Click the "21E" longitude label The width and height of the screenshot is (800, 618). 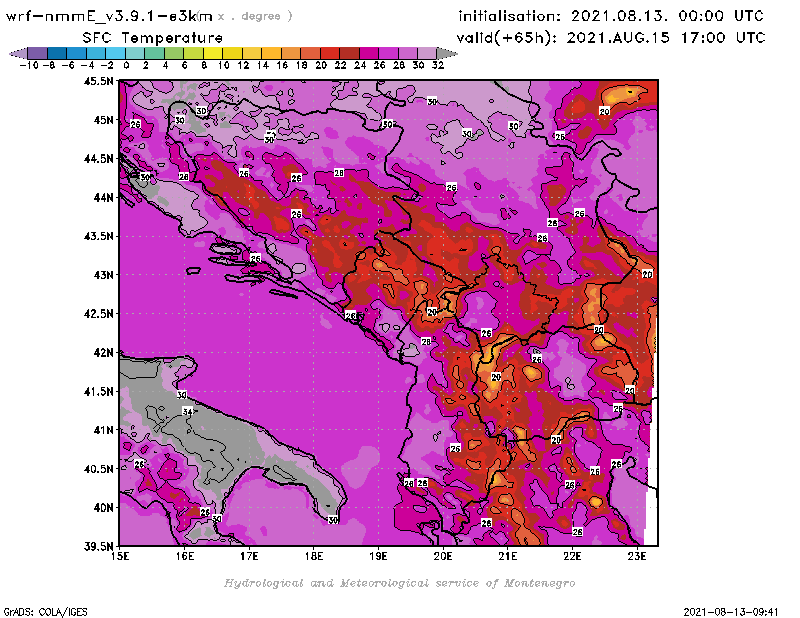click(x=508, y=556)
